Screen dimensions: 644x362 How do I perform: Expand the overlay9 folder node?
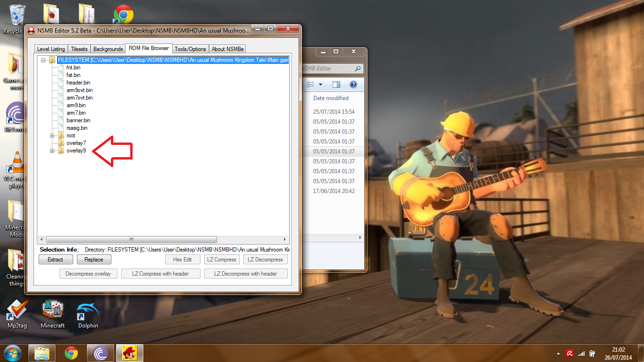[52, 151]
